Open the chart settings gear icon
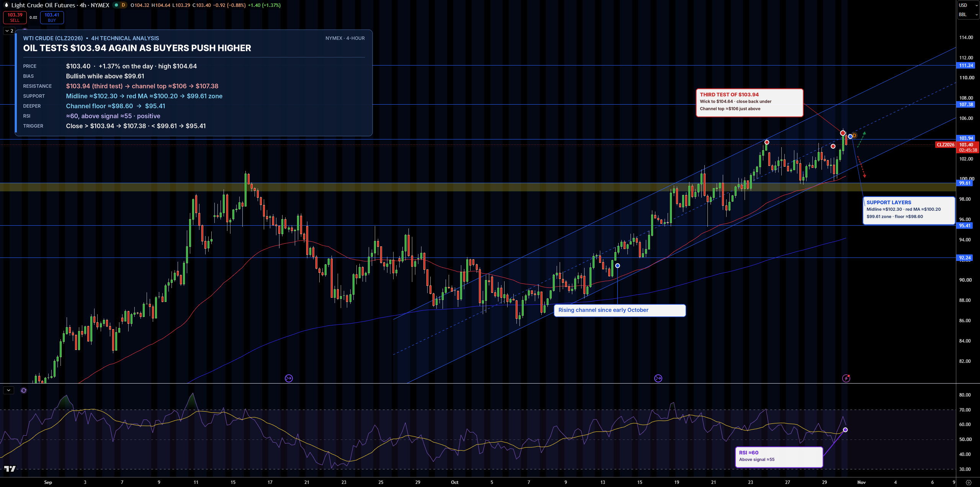980x487 pixels. [969, 482]
